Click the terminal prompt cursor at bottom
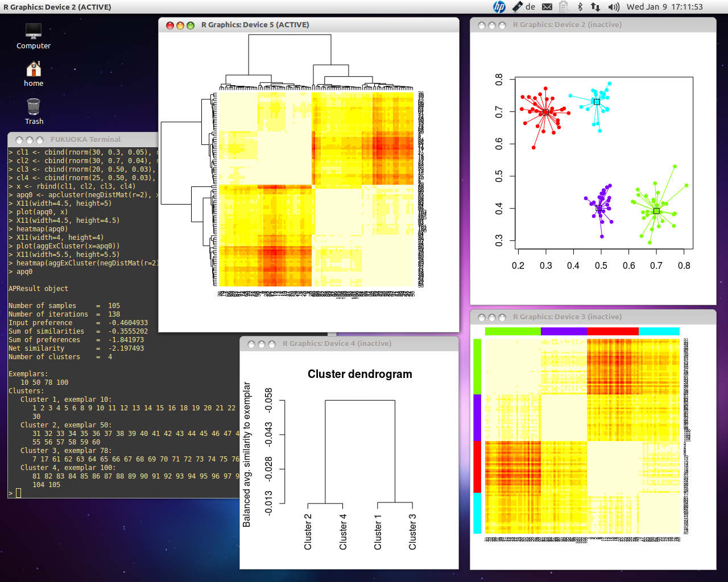Viewport: 728px width, 582px height. pyautogui.click(x=18, y=493)
